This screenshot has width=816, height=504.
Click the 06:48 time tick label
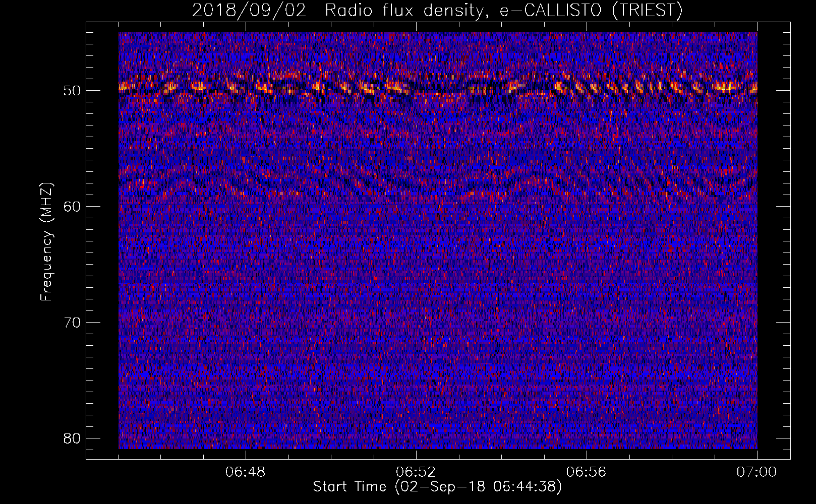[246, 472]
